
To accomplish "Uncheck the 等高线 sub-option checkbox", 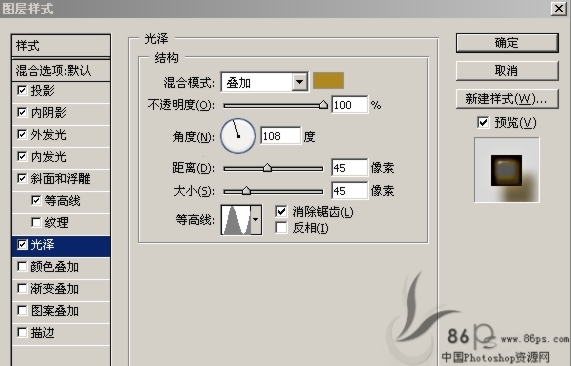I will coord(36,200).
